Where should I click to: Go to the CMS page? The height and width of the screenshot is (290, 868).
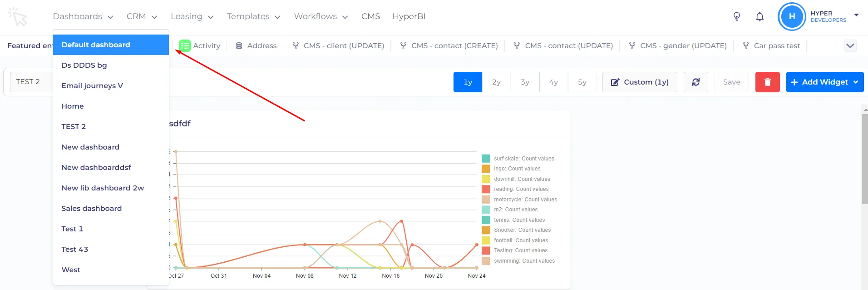point(370,16)
